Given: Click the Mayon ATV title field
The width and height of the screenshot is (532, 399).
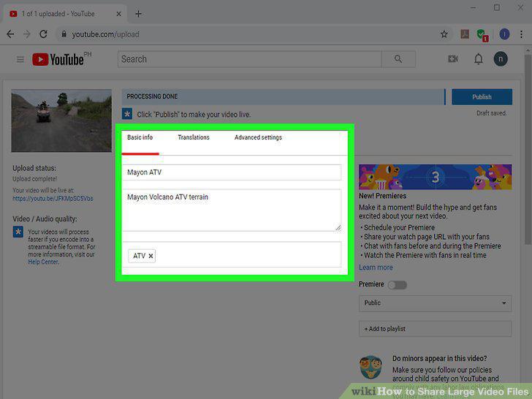Looking at the screenshot, I should click(232, 172).
